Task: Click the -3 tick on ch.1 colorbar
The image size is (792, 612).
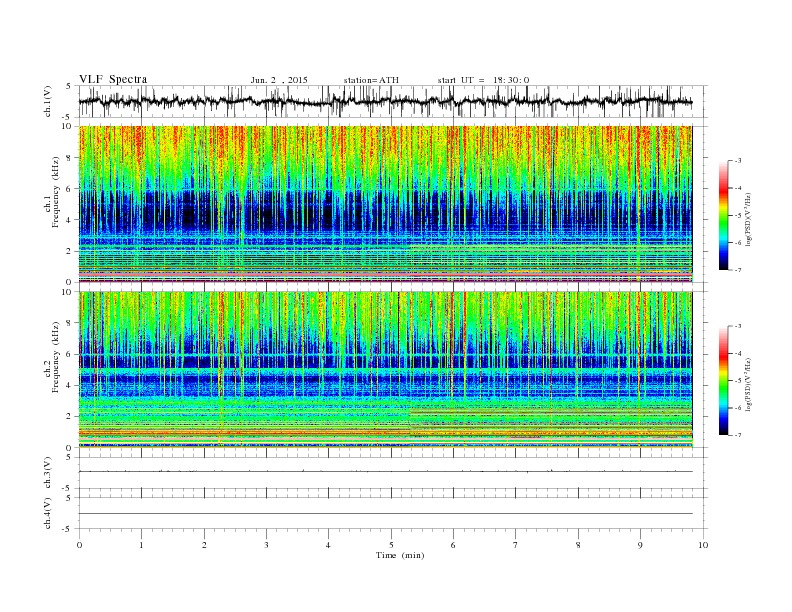Action: pos(737,161)
